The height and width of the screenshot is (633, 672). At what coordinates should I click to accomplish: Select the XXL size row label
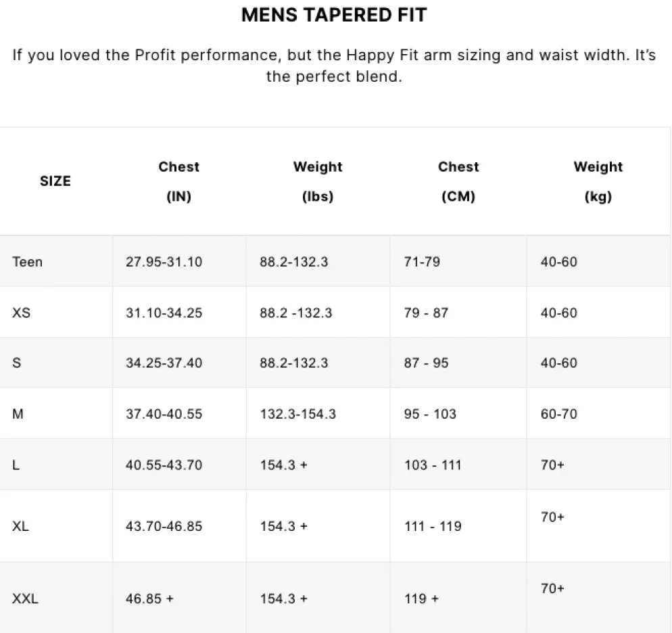pyautogui.click(x=25, y=599)
